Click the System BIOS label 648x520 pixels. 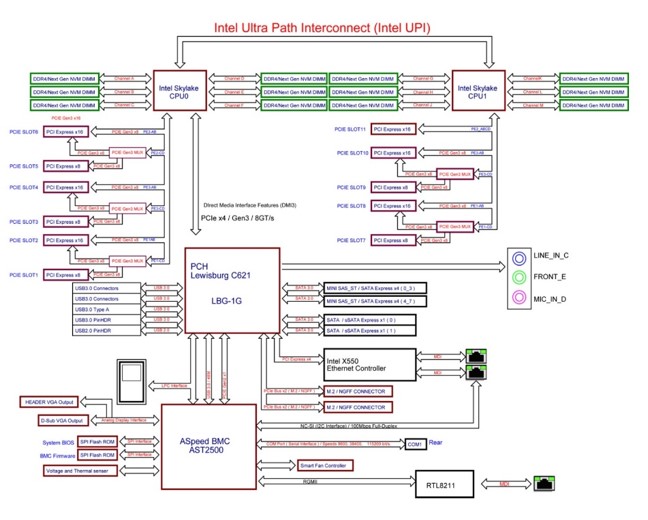pos(58,442)
